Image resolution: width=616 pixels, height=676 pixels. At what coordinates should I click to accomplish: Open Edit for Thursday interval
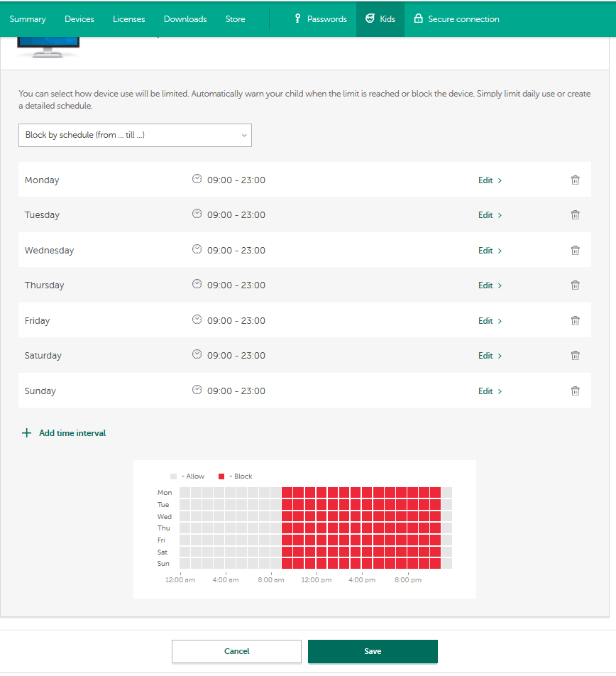coord(490,285)
